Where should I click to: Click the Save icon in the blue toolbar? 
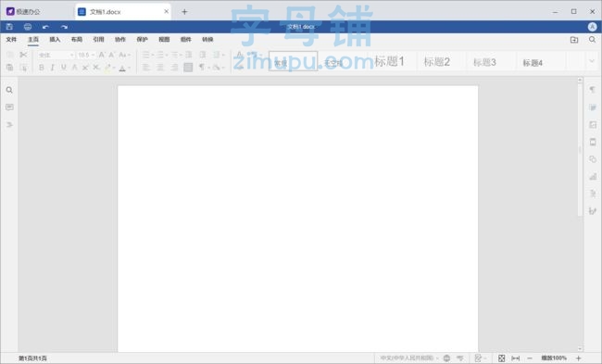point(9,27)
